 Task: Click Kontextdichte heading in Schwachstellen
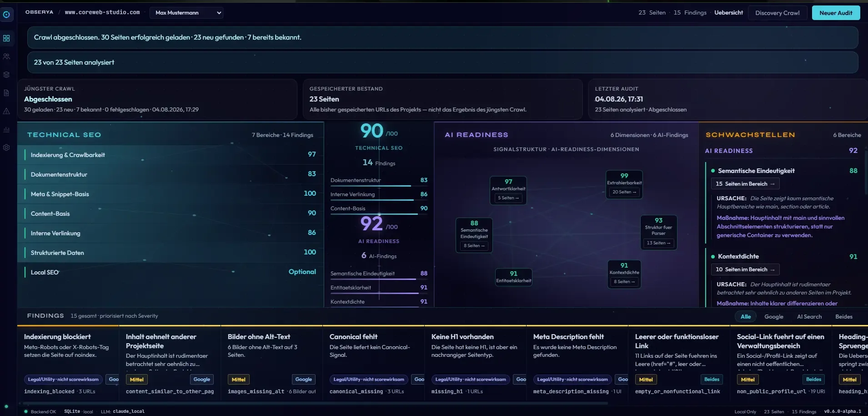click(738, 256)
